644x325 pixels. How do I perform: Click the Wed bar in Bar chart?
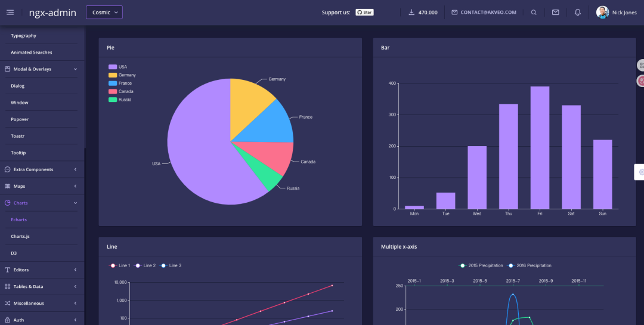(x=477, y=178)
